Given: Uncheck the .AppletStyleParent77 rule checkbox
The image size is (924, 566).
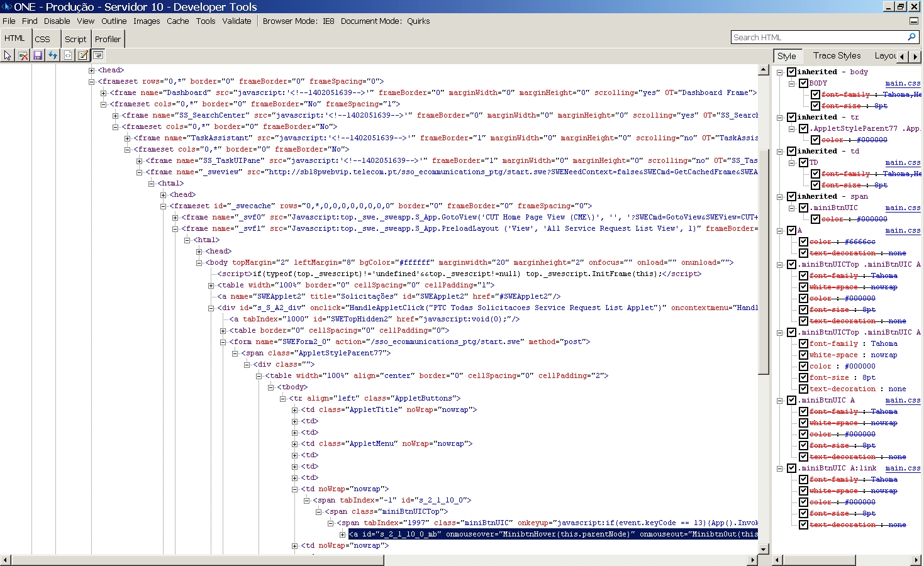Looking at the screenshot, I should tap(803, 128).
